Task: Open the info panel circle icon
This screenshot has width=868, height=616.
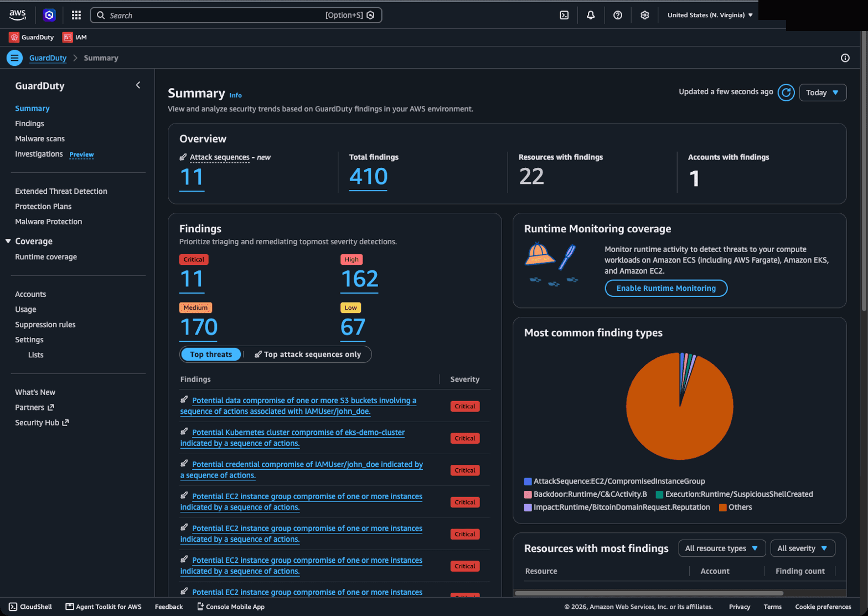Action: 845,58
